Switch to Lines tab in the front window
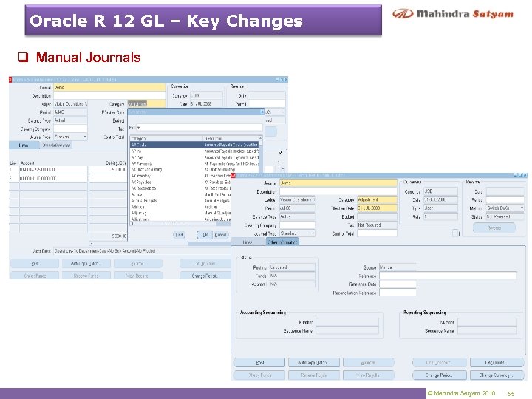Screen dimensions: 532x399 tap(248, 242)
